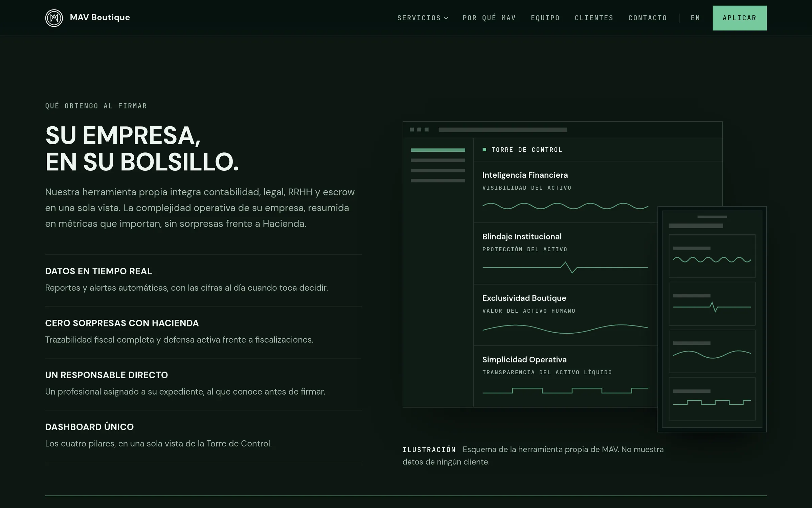Select the Exclusividad Boutique panel title

(524, 298)
